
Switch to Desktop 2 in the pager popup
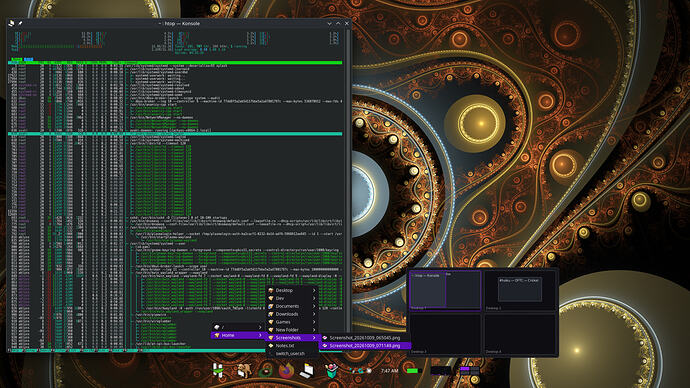pyautogui.click(x=520, y=290)
